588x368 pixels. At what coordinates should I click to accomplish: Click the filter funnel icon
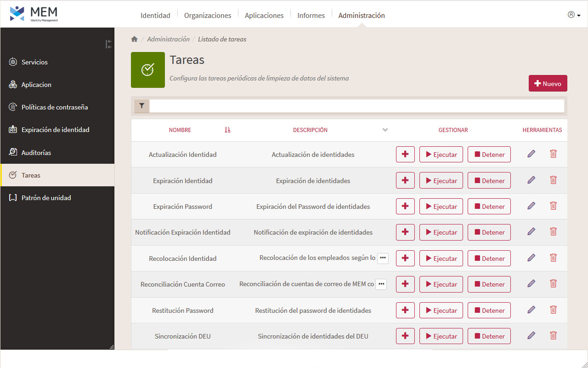141,106
